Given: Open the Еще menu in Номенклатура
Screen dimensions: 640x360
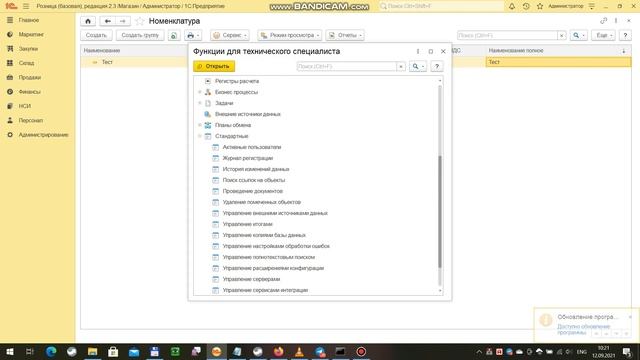Looking at the screenshot, I should coord(603,36).
